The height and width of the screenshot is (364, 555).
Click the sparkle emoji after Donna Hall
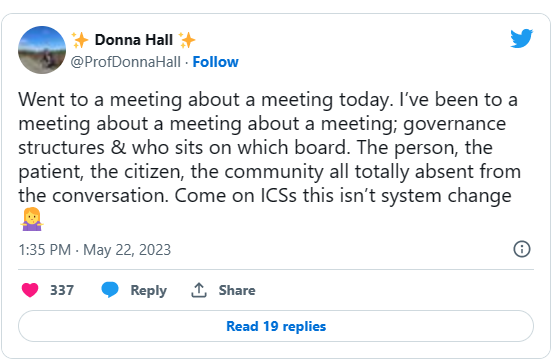tap(187, 40)
